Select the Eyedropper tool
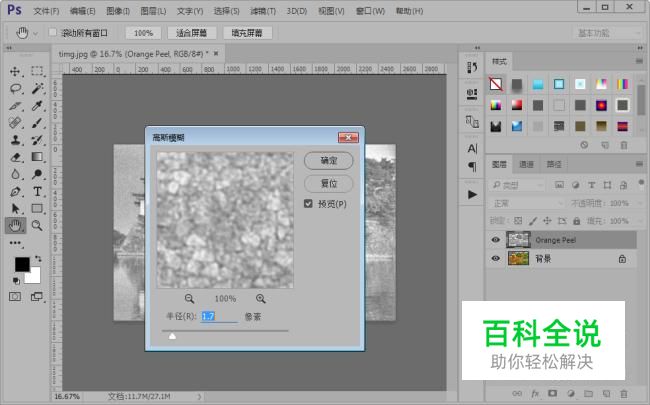Image resolution: width=650 pixels, height=405 pixels. 37,106
